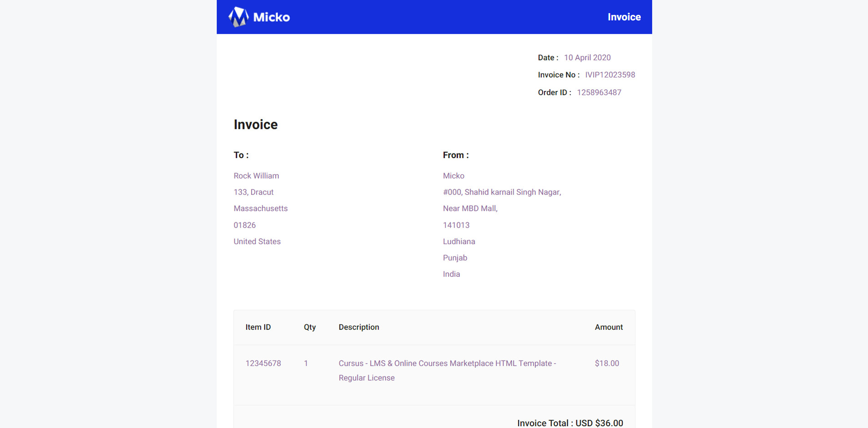
Task: Click the Micko brand name in header
Action: 271,17
